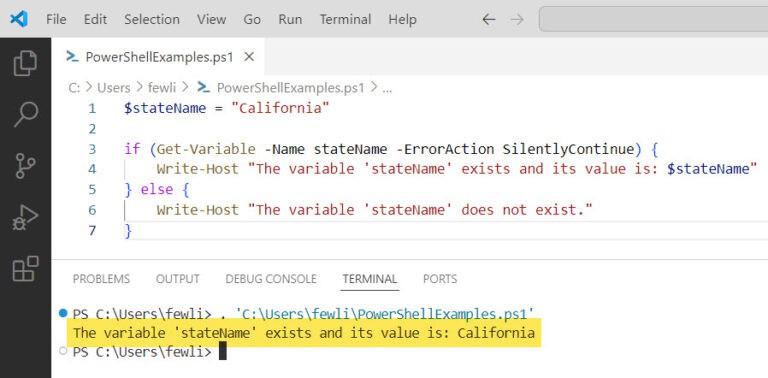Click the highlighted terminal output line
Screen dimensions: 768x378
pos(304,333)
